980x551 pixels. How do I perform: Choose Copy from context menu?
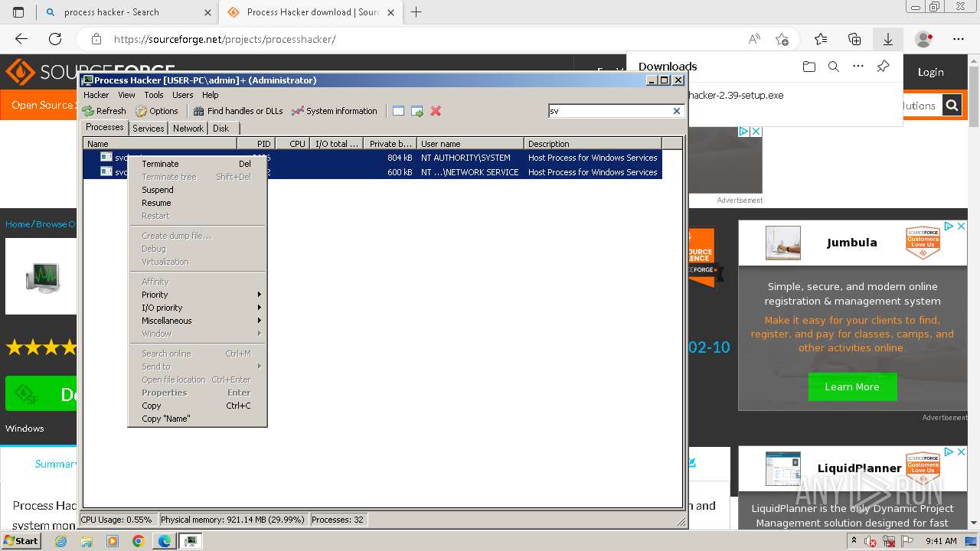pos(197,406)
